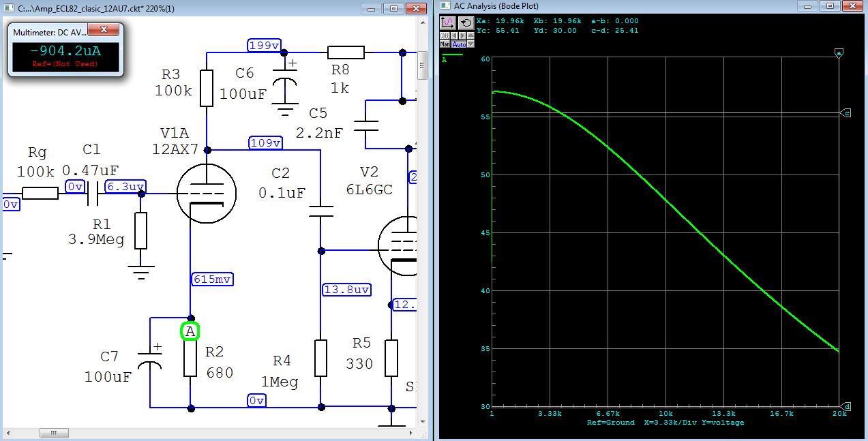This screenshot has height=441, width=868.
Task: Select bypass capacitor C7 symbol
Action: (x=149, y=356)
